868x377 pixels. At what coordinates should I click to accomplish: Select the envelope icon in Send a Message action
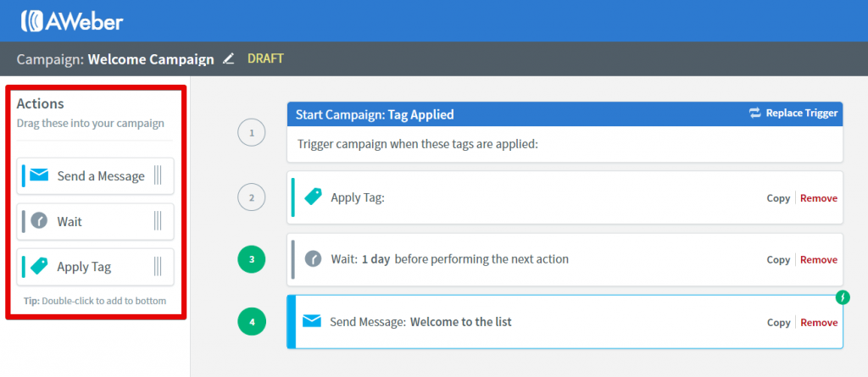point(39,175)
